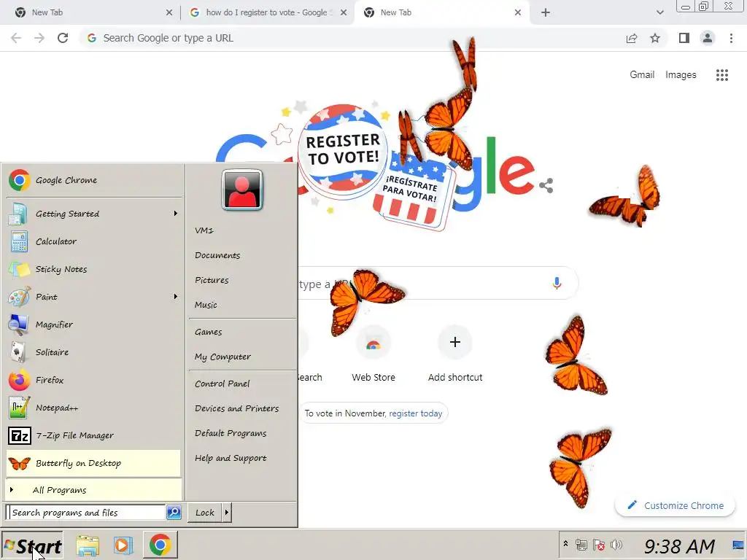
Task: Open File Explorer from taskbar
Action: click(88, 545)
